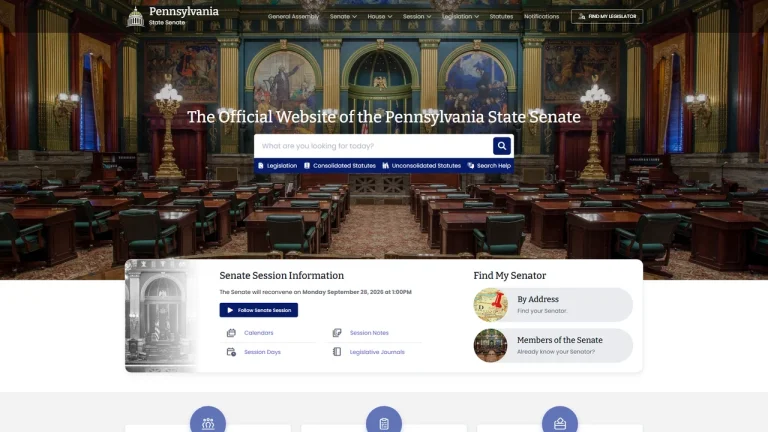This screenshot has height=432, width=768.
Task: Select the Unconsolidated Statutes search filter
Action: (421, 166)
